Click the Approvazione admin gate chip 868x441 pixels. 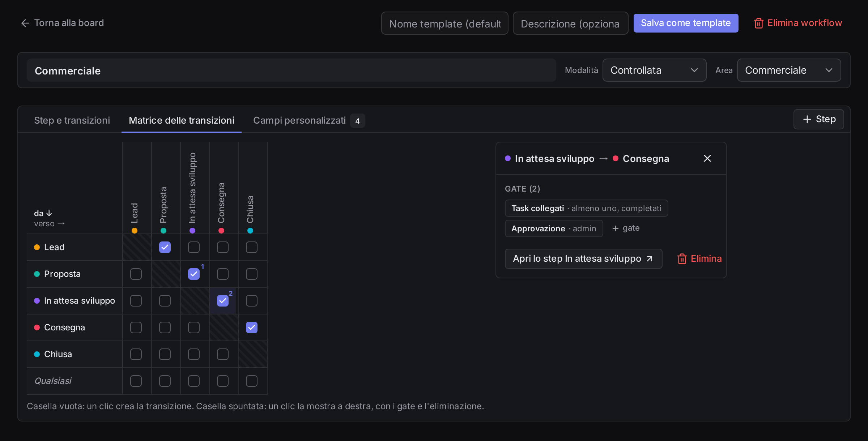coord(554,228)
